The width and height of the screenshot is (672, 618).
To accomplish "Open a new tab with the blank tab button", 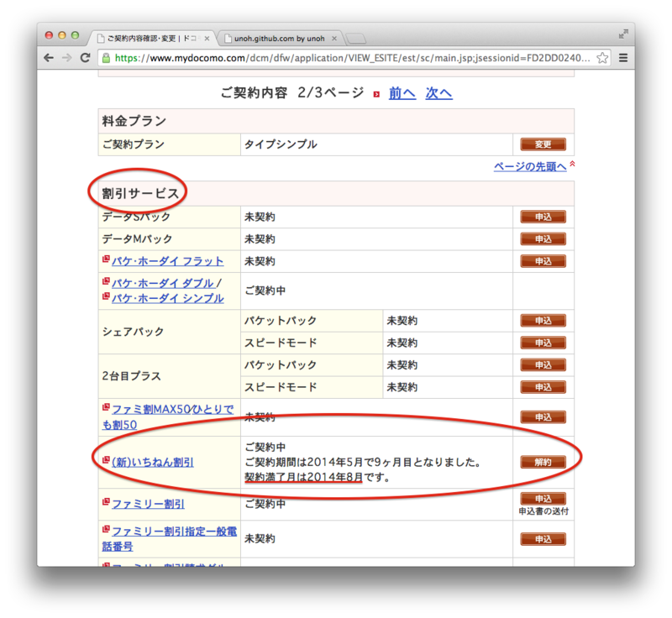I will [355, 39].
